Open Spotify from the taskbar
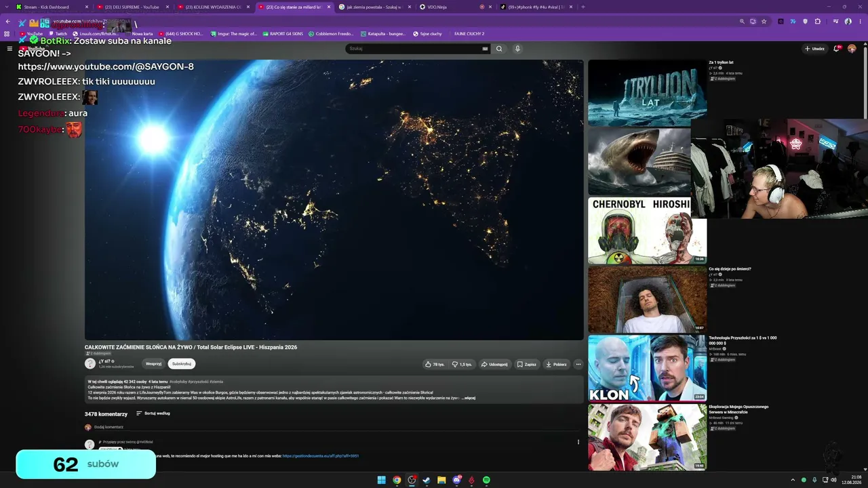 tap(486, 480)
